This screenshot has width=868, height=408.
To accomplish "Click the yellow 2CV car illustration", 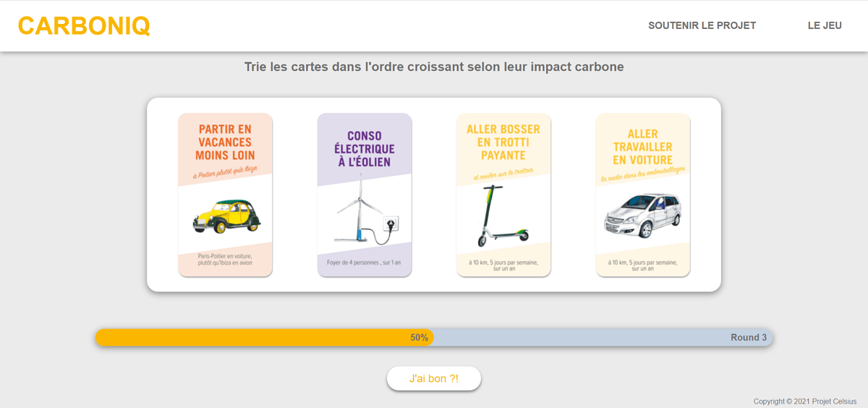I will (x=226, y=215).
